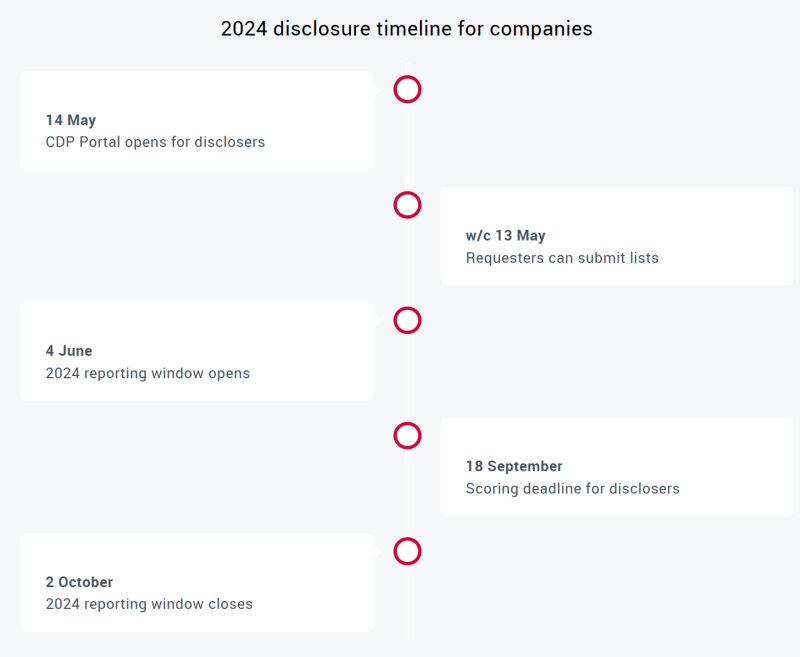Select the w/c 13 May timeline marker
Image resolution: width=800 pixels, height=657 pixels.
[407, 205]
